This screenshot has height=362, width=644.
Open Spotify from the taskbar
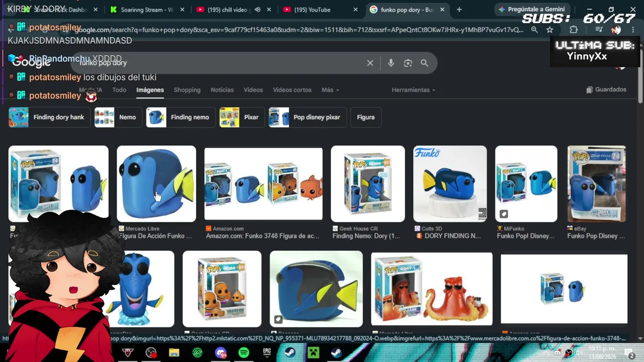(x=244, y=353)
